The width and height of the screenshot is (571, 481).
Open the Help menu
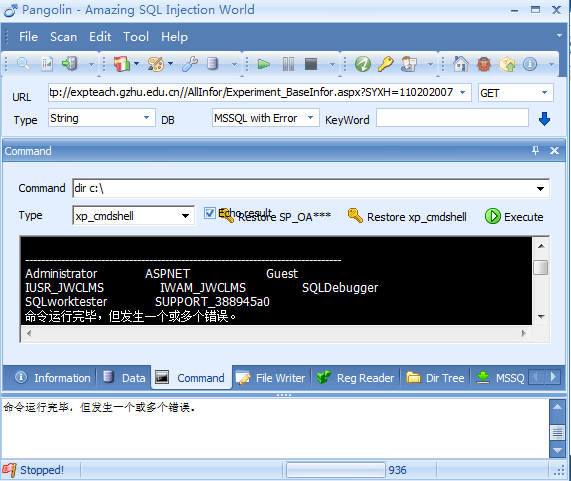[174, 37]
